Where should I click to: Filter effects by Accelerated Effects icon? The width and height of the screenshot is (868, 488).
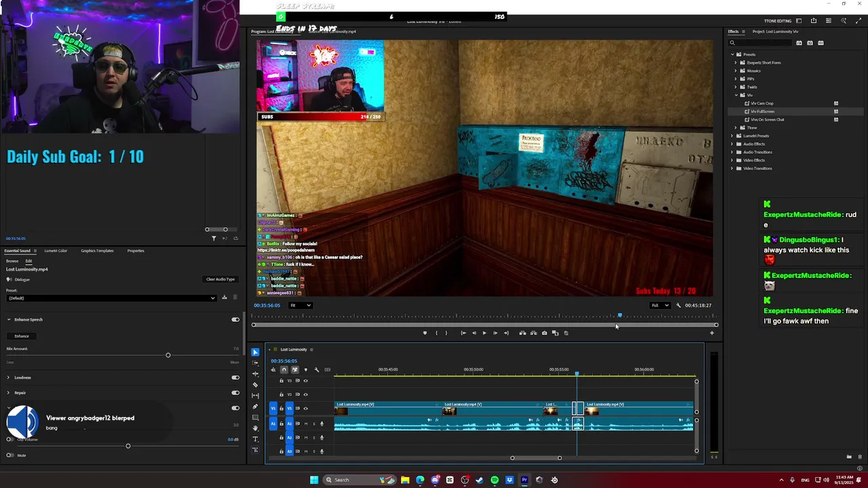point(799,43)
